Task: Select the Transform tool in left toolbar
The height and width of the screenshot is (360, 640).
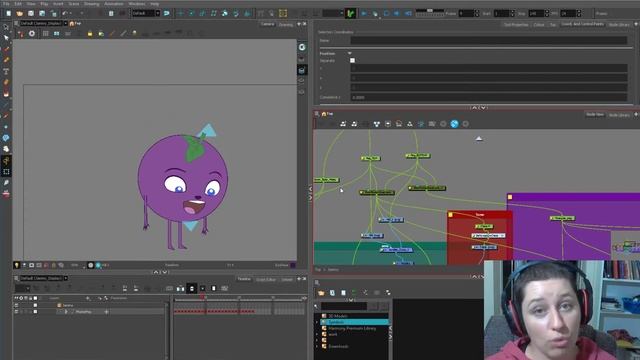Action: 6,27
